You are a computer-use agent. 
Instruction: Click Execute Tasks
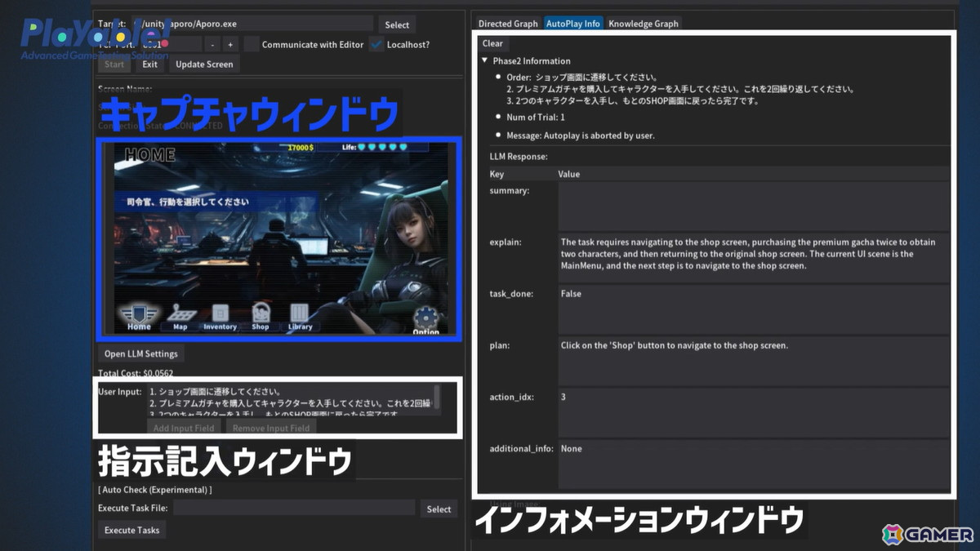tap(131, 530)
